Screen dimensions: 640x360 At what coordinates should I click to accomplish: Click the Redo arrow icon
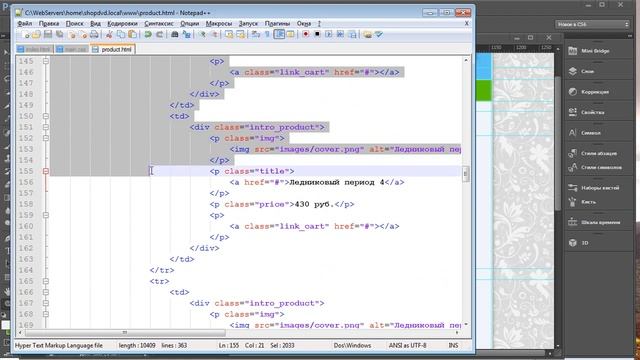pos(160,35)
